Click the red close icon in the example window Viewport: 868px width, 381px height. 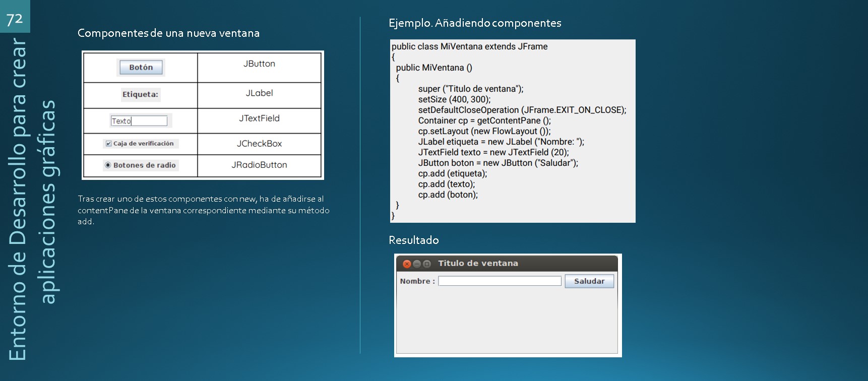tap(407, 264)
